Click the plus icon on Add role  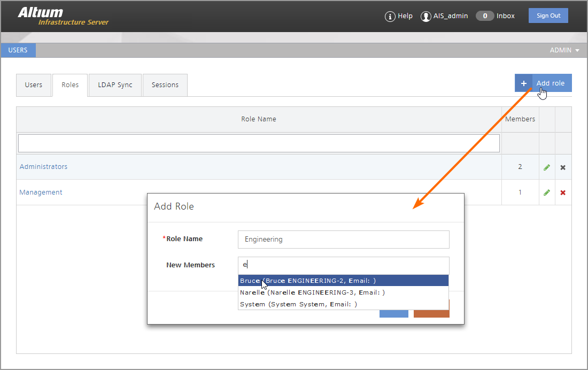pos(524,83)
